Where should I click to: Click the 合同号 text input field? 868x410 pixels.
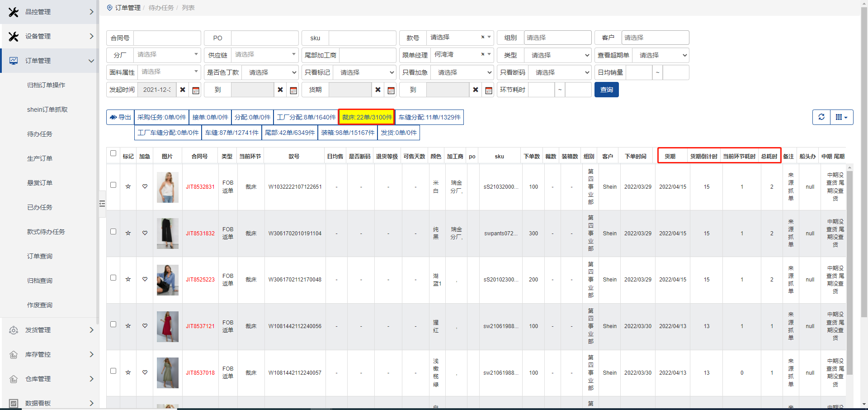point(167,38)
